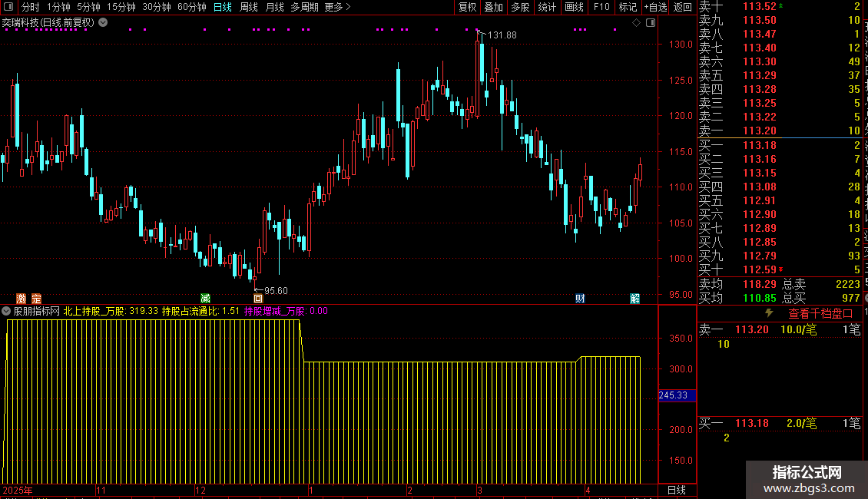Open F10 company information
The image size is (868, 499).
601,7
